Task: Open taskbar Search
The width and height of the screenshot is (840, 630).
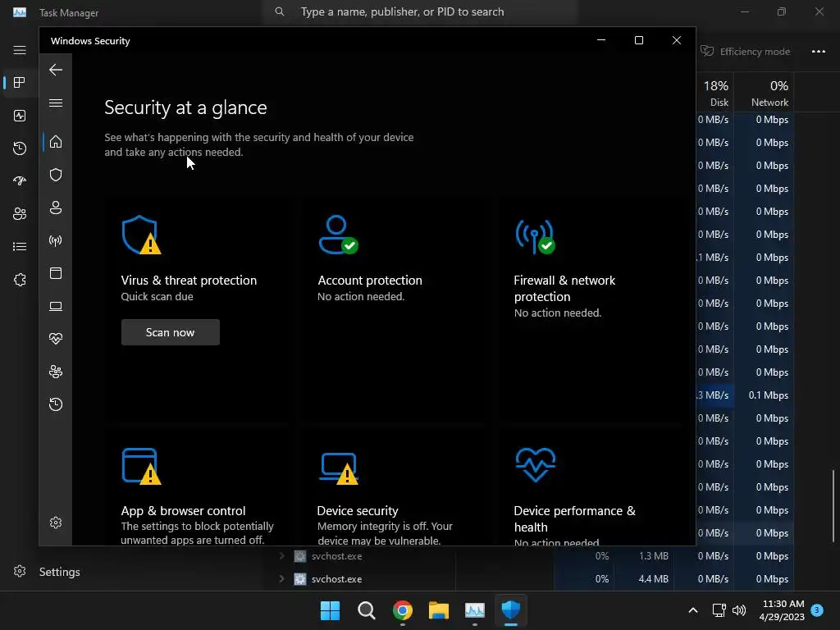Action: click(367, 610)
